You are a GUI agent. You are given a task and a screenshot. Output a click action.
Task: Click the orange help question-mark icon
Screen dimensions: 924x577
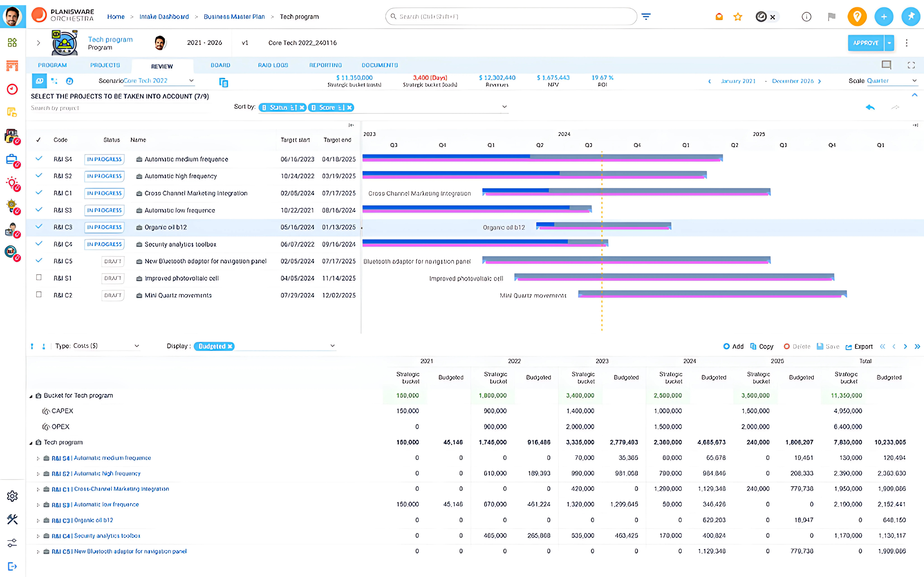pos(857,17)
